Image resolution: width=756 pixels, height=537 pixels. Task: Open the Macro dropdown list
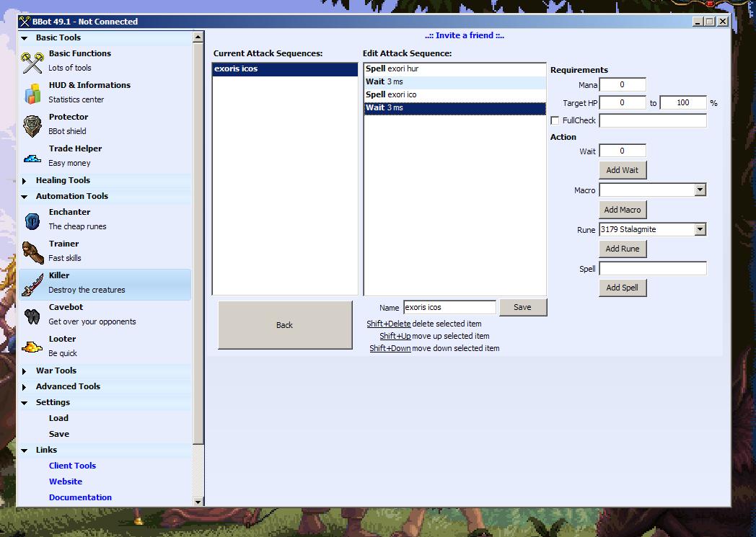tap(700, 190)
